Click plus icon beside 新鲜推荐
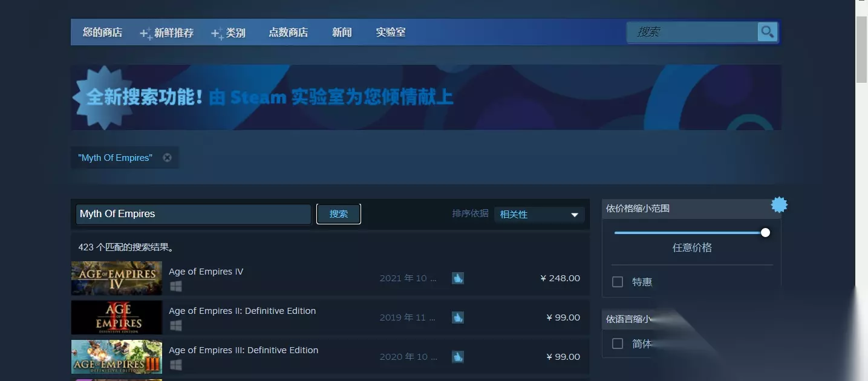The image size is (868, 381). pos(146,33)
